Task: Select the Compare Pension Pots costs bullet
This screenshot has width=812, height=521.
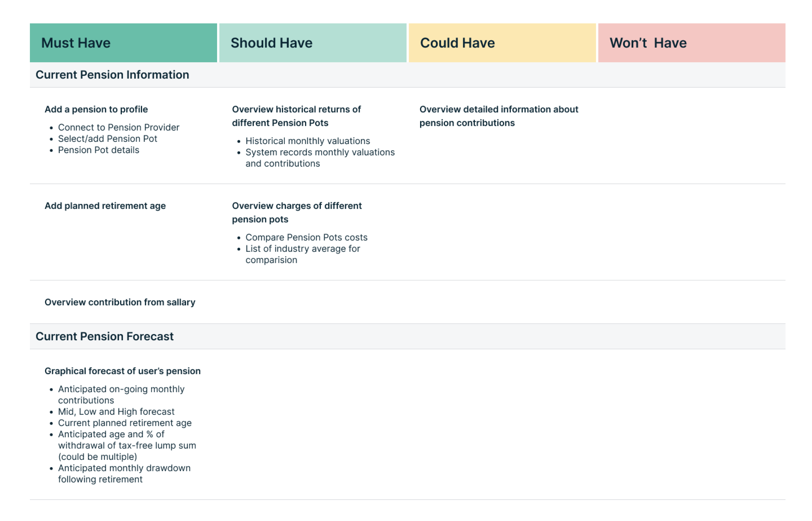Action: tap(307, 237)
